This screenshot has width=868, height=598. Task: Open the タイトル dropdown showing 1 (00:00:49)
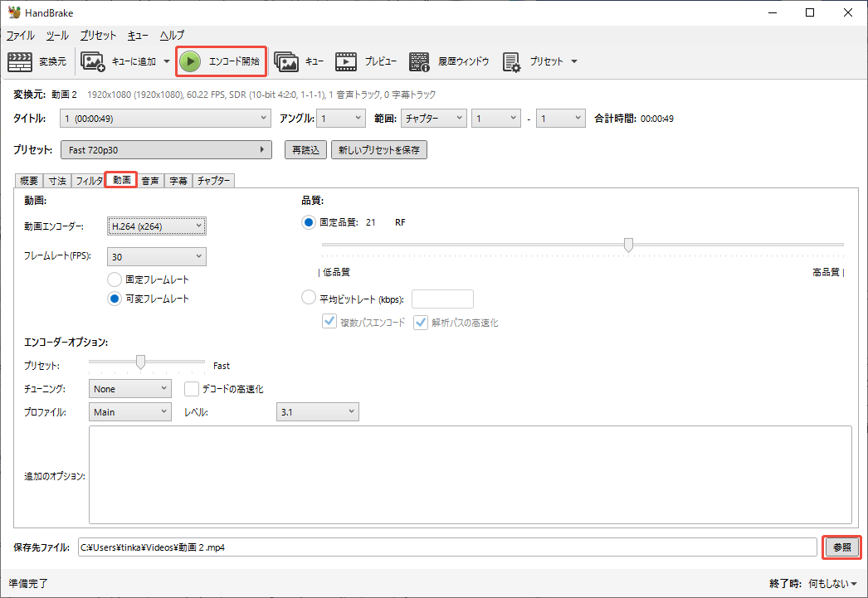165,119
